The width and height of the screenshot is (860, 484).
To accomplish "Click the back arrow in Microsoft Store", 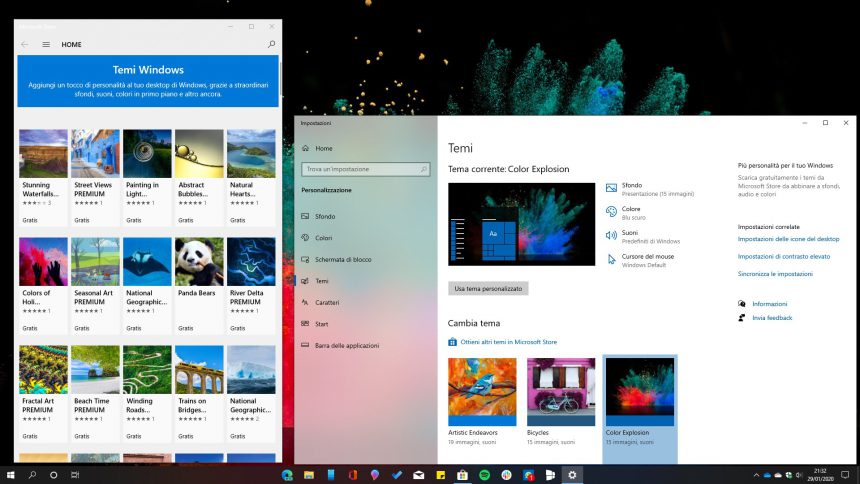I will pos(25,44).
